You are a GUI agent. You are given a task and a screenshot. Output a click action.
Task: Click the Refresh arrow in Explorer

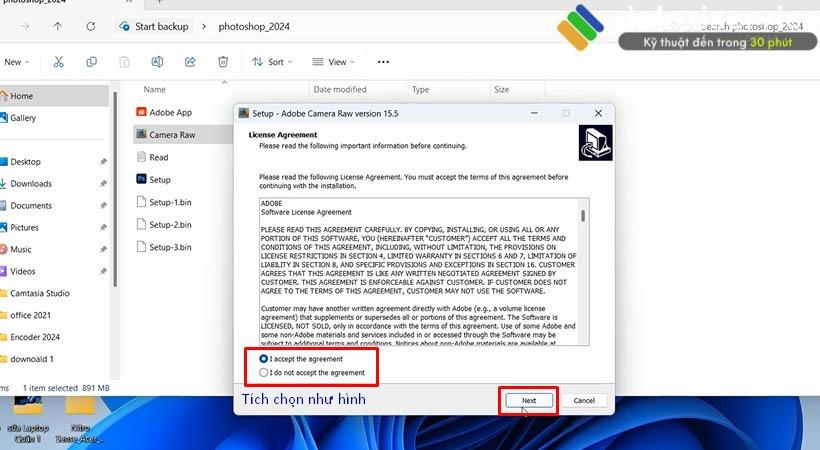pyautogui.click(x=90, y=26)
